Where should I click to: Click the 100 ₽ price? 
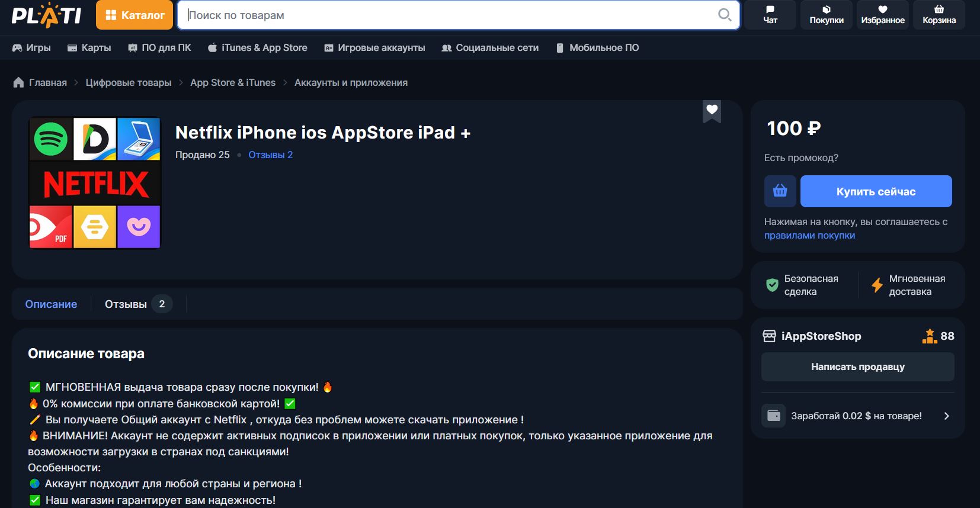(793, 128)
